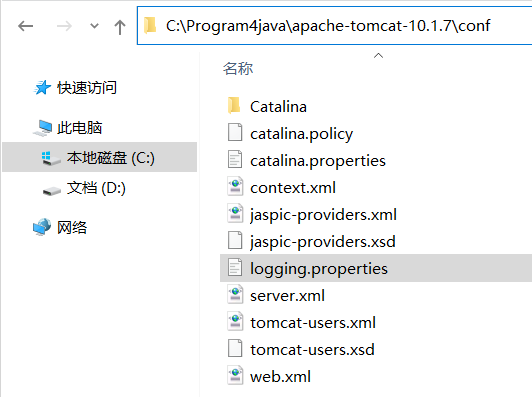This screenshot has height=397, width=532.
Task: Select the server.xml file icon
Action: point(235,295)
